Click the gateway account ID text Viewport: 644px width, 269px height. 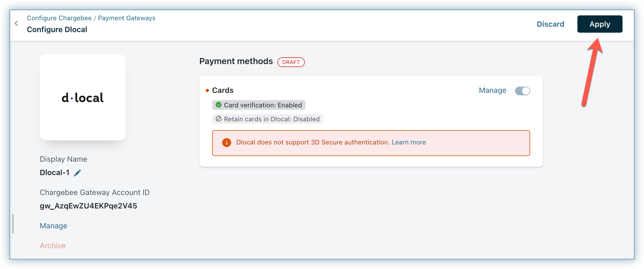tap(88, 206)
